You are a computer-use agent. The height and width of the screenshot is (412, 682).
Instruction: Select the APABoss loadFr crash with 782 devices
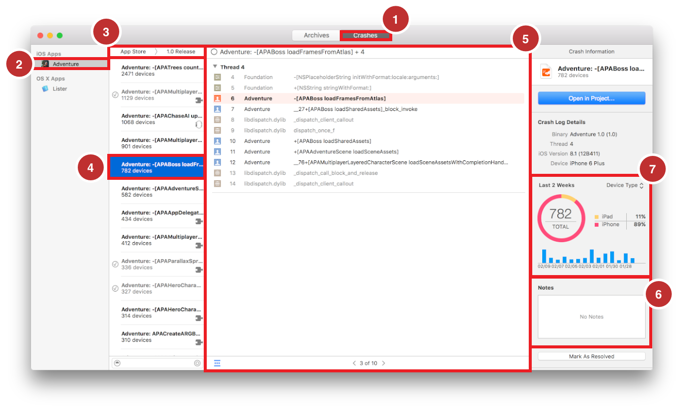(x=157, y=167)
